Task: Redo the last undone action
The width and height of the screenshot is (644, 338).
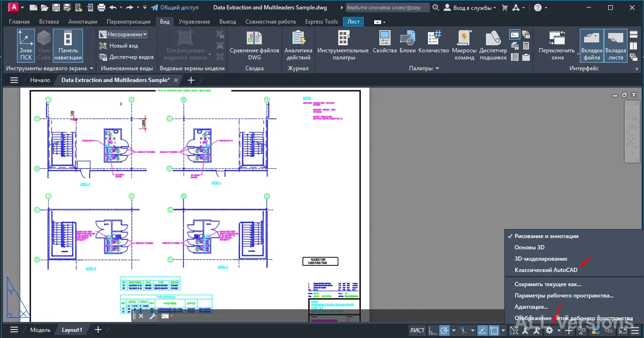Action: pos(130,8)
